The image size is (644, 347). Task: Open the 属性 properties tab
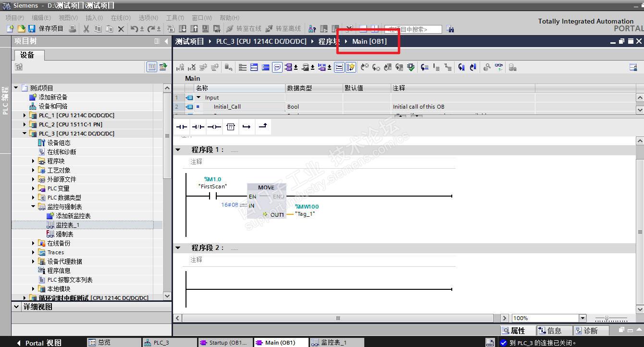pyautogui.click(x=517, y=331)
